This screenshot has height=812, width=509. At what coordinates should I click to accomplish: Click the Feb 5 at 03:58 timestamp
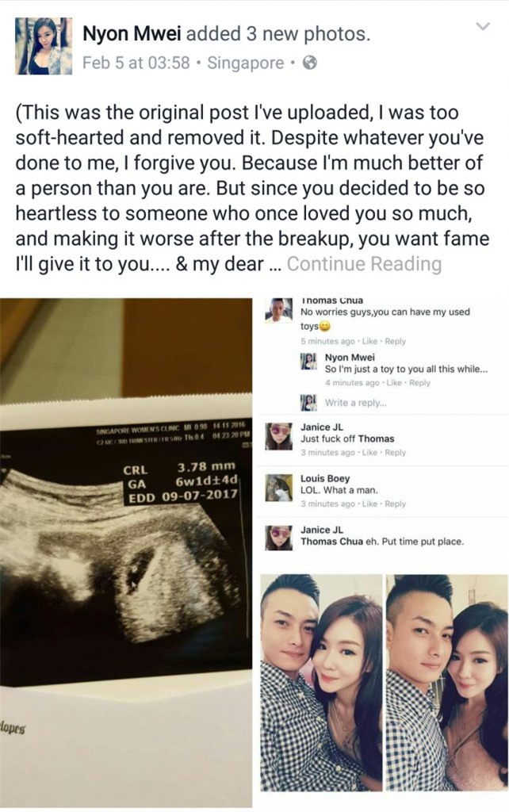136,63
